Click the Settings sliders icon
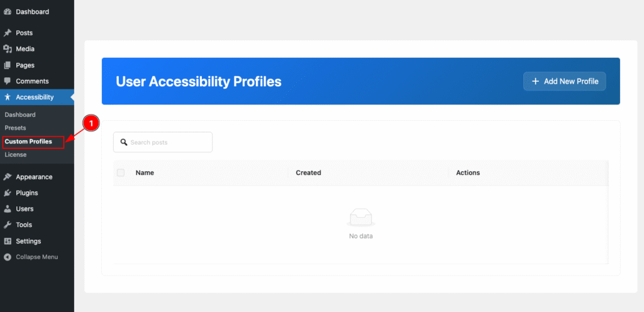Screen dimensions: 644x312 tap(8, 241)
